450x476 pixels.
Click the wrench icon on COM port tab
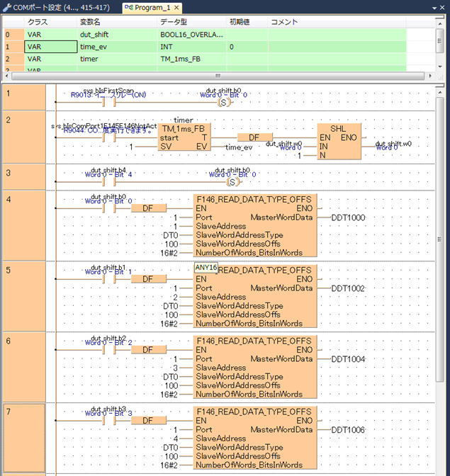pyautogui.click(x=8, y=7)
